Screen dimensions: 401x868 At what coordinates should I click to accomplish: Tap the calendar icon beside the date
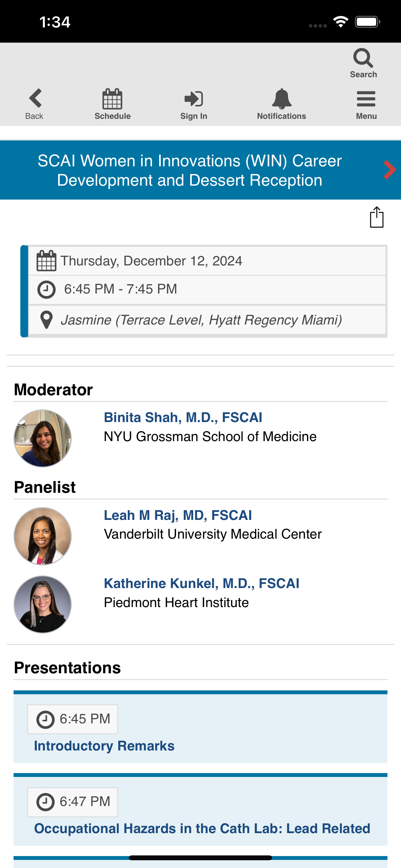[46, 261]
